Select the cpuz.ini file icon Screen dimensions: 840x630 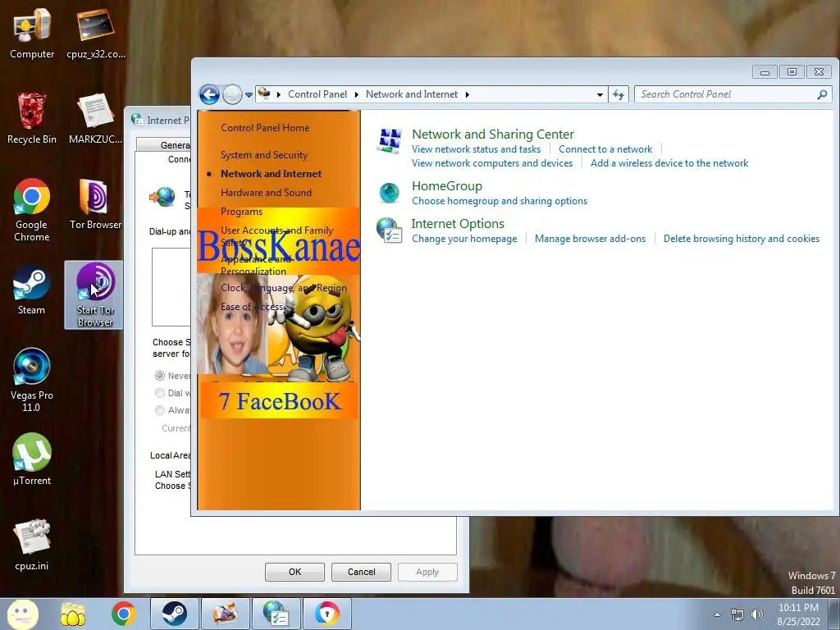click(x=32, y=545)
